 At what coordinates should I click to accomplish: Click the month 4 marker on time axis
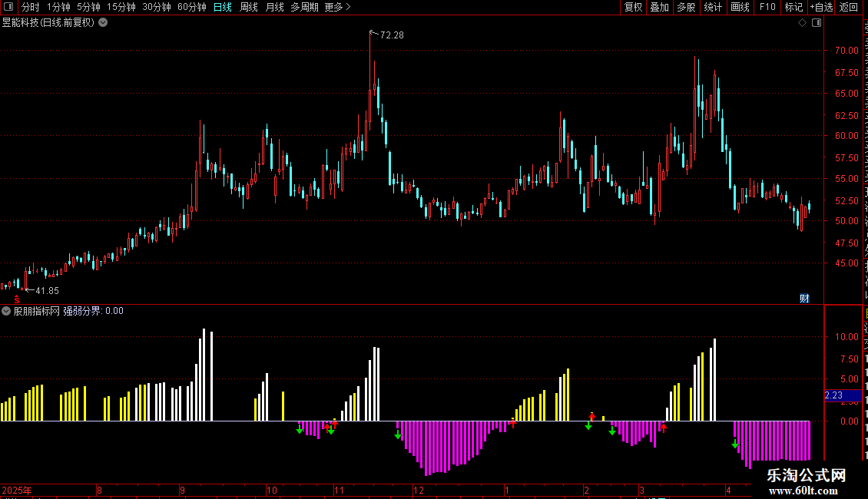click(x=728, y=490)
